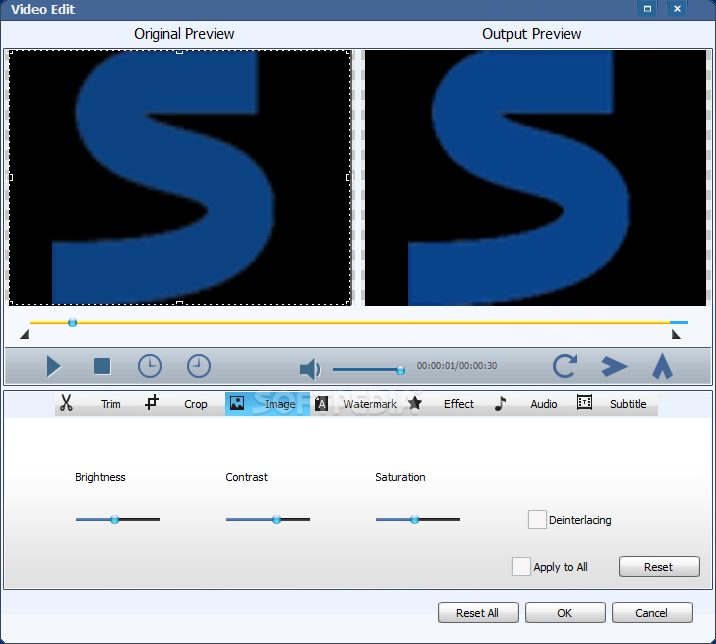Click Reset All button
The width and height of the screenshot is (716, 644).
[478, 613]
